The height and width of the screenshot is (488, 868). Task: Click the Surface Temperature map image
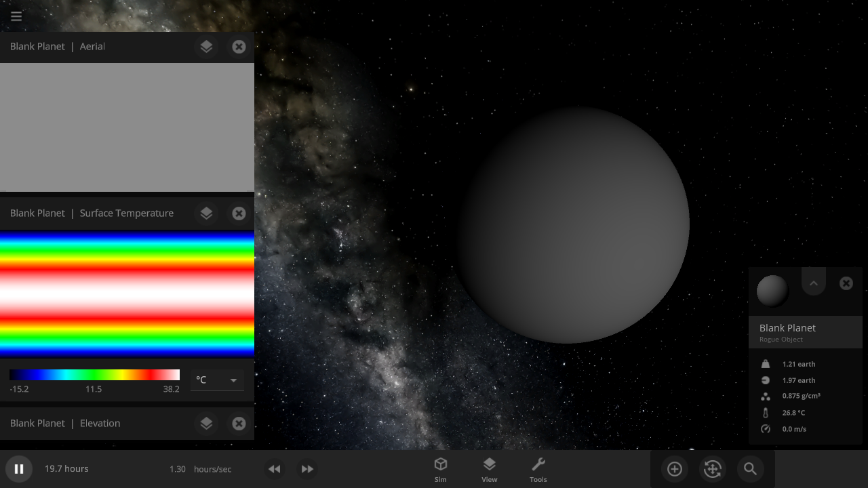(127, 293)
